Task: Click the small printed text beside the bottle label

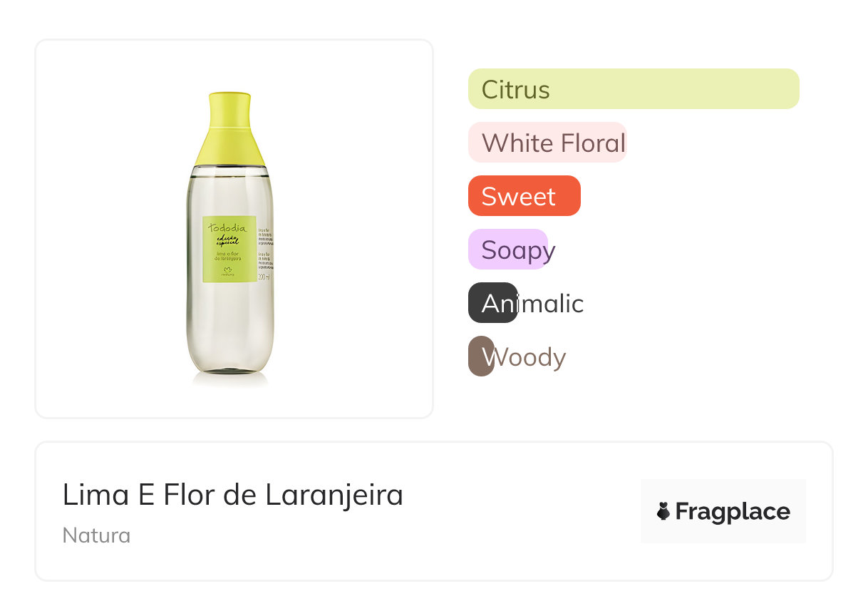Action: 264,242
